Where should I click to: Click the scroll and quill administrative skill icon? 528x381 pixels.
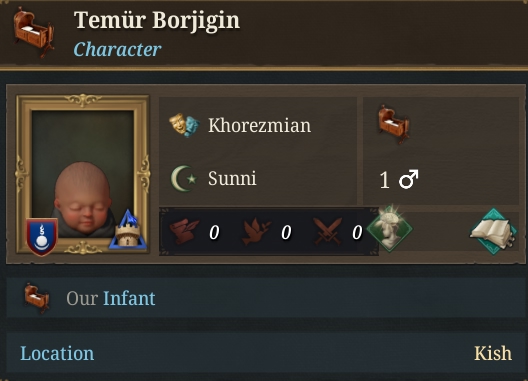(x=184, y=231)
